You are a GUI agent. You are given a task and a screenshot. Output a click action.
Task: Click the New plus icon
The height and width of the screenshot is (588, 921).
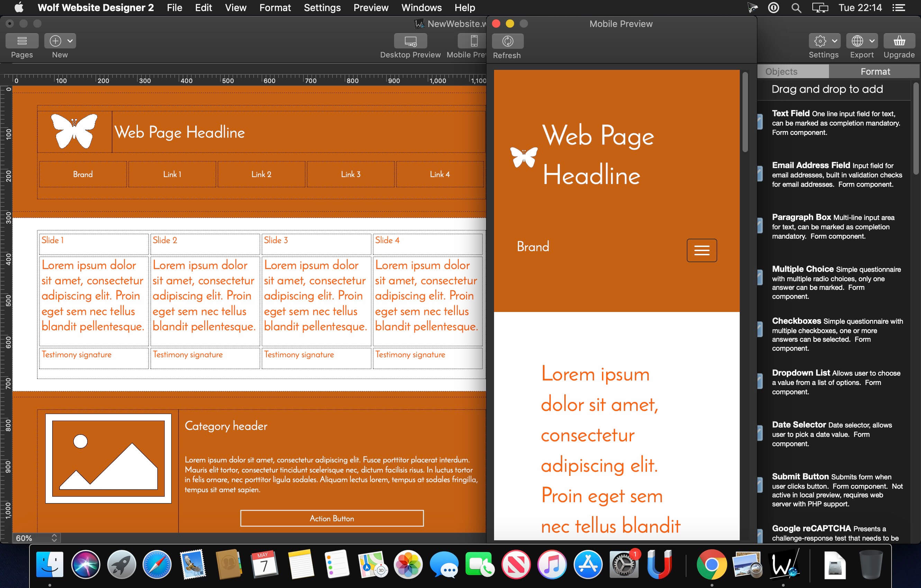pos(55,41)
